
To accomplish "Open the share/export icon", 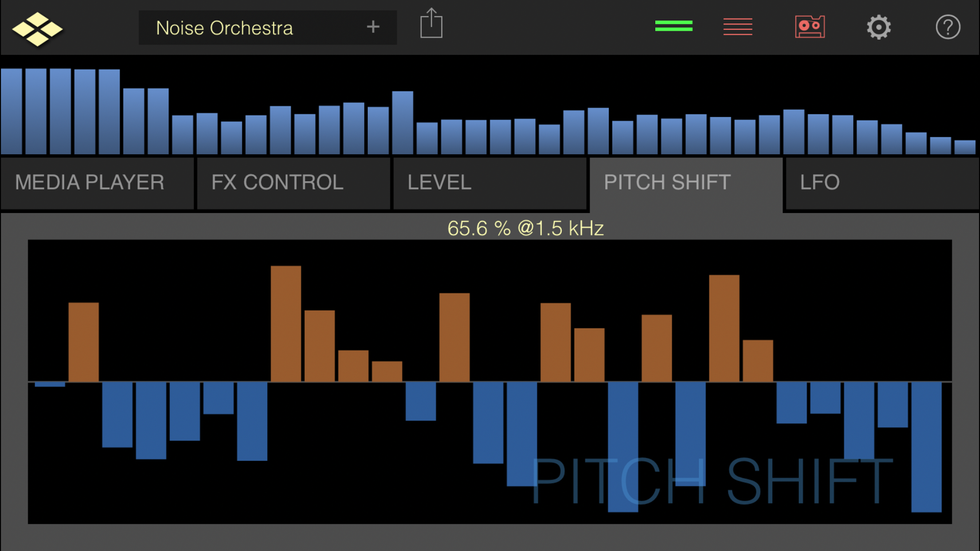I will click(x=431, y=24).
